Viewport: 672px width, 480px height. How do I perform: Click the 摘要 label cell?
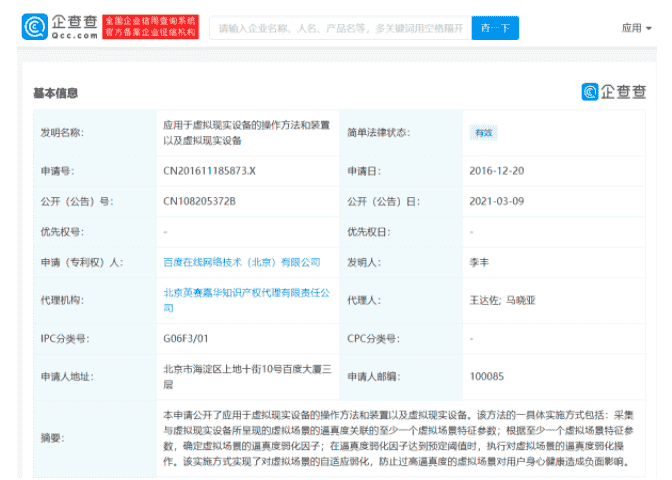95,438
